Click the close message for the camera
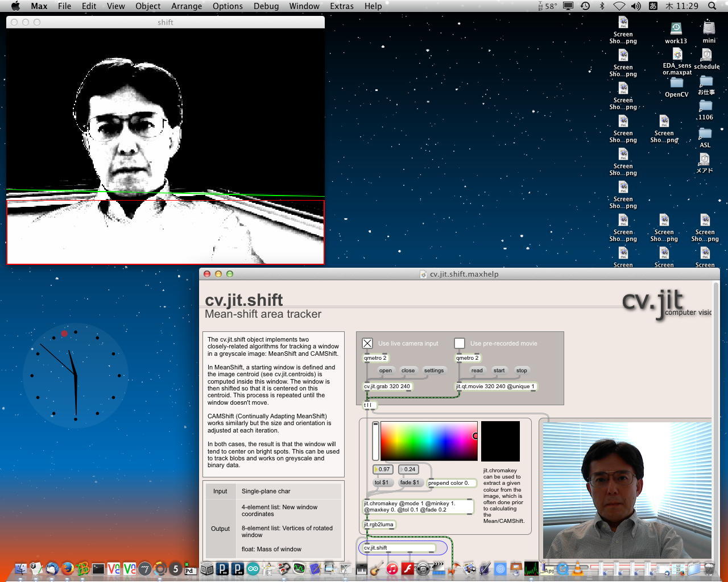The width and height of the screenshot is (728, 582). [408, 371]
